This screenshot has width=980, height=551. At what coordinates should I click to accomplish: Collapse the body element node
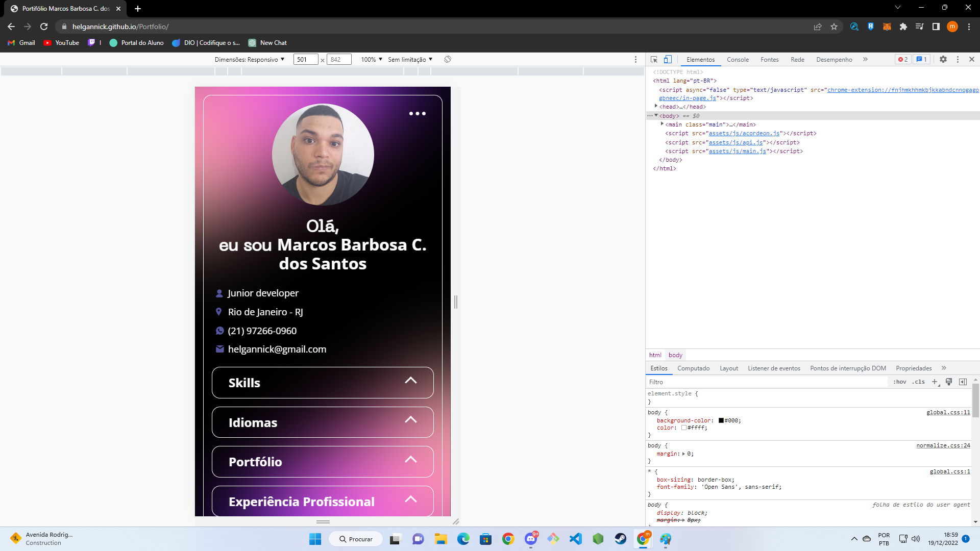coord(656,116)
